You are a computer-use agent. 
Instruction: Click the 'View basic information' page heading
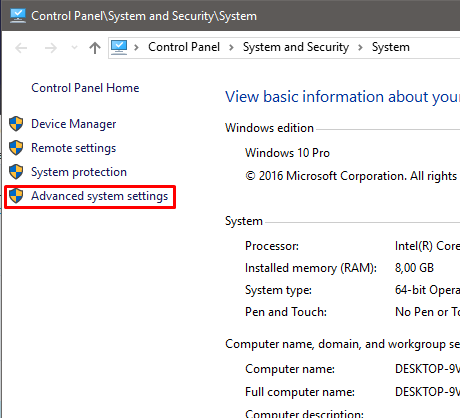click(x=342, y=97)
